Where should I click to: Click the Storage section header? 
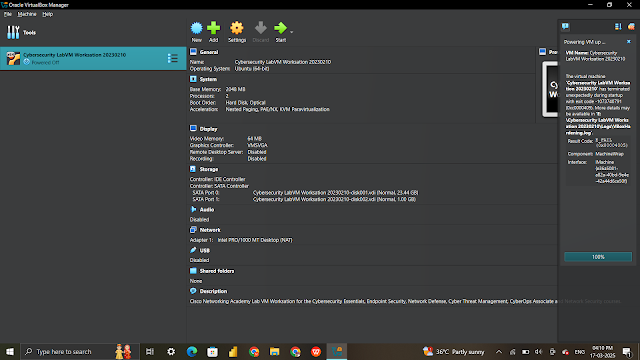[209, 169]
